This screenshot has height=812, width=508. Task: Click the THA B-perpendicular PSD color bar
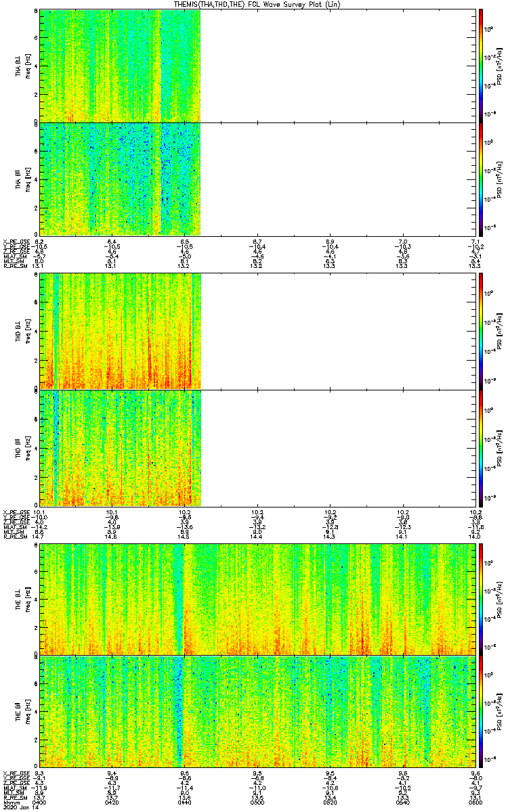[x=481, y=66]
